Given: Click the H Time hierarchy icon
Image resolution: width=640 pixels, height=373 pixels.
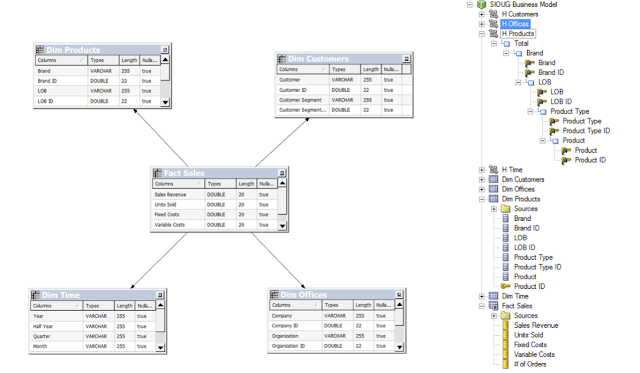Looking at the screenshot, I should click(x=493, y=169).
